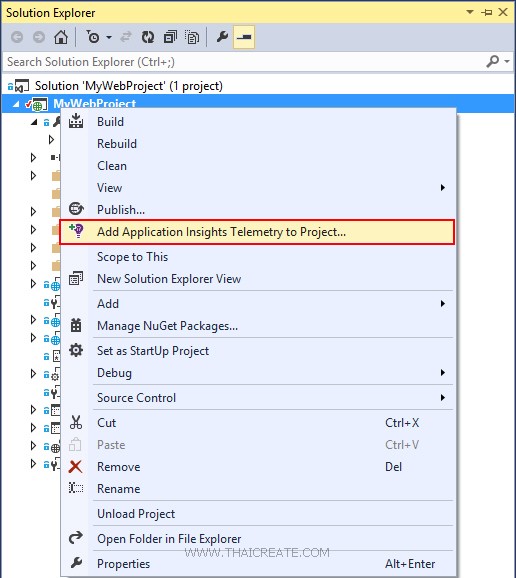Click the Collapse All toolbar icon
The width and height of the screenshot is (516, 578).
[x=170, y=37]
